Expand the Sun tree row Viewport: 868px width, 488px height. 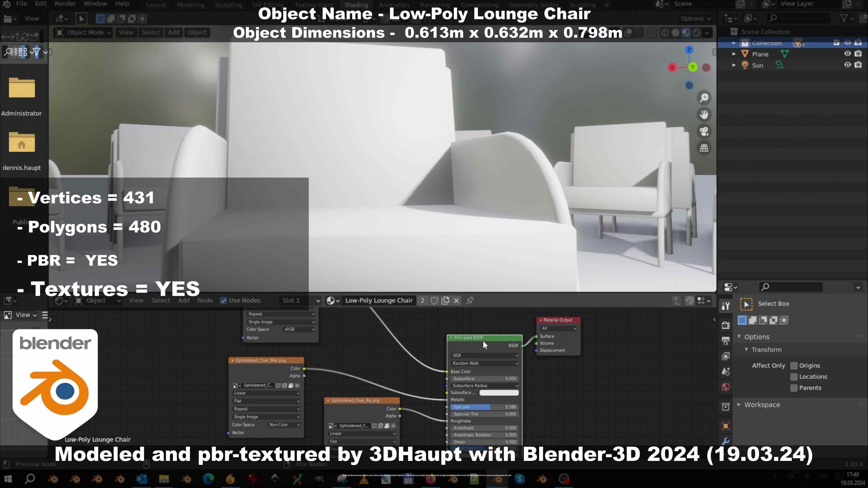click(x=734, y=65)
